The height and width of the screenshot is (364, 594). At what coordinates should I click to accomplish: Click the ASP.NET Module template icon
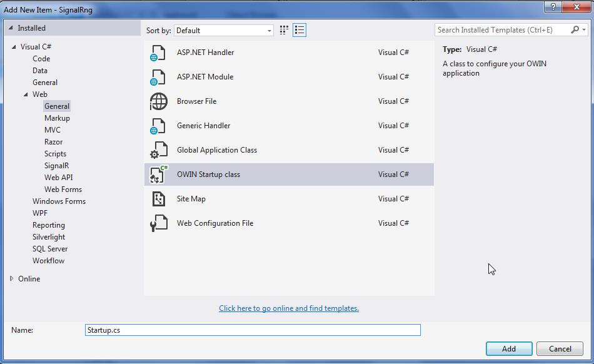tap(158, 77)
